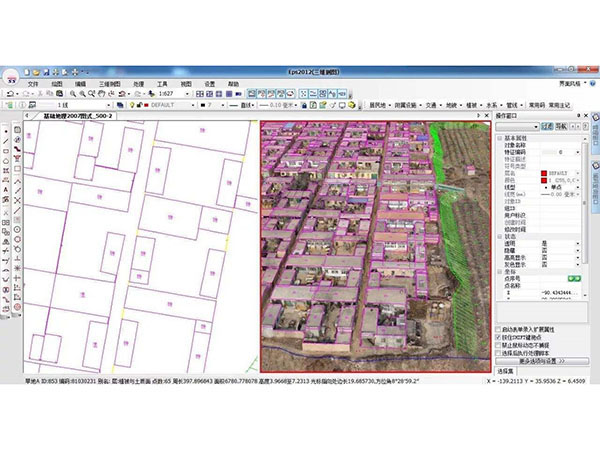Open the 编辑 menu
This screenshot has width=600, height=450.
point(80,84)
